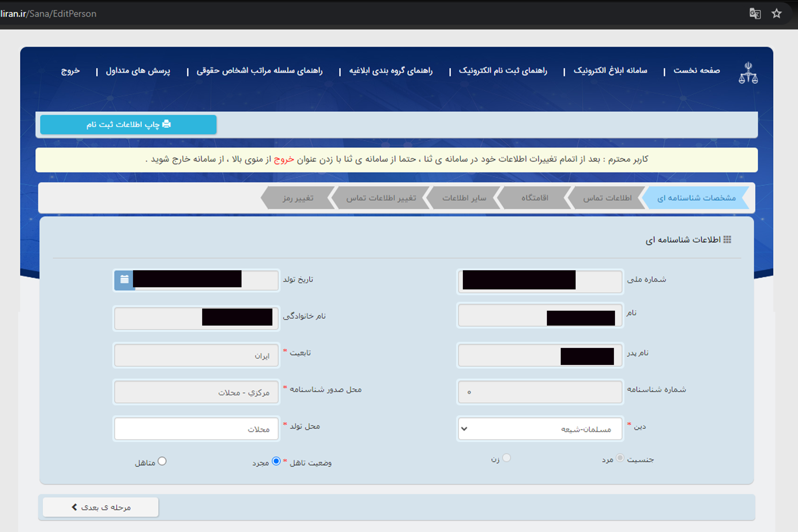
Task: Select the مجرد marital status radio
Action: [x=276, y=461]
